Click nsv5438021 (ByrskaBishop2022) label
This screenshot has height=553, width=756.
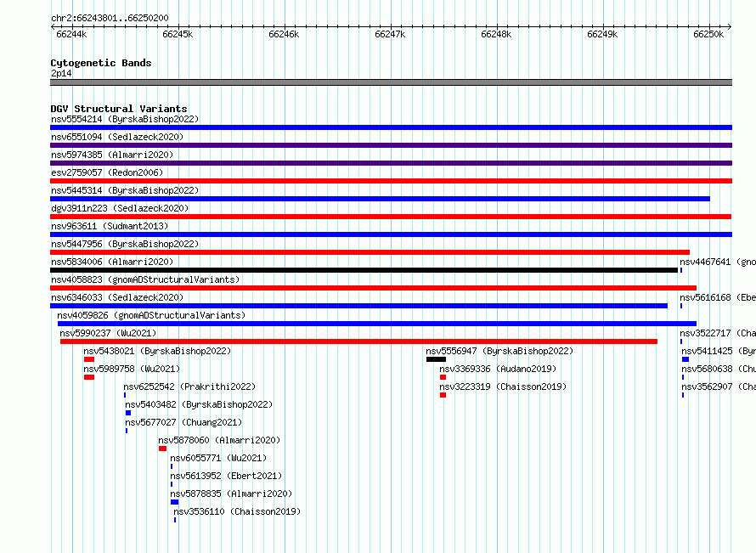click(x=157, y=351)
